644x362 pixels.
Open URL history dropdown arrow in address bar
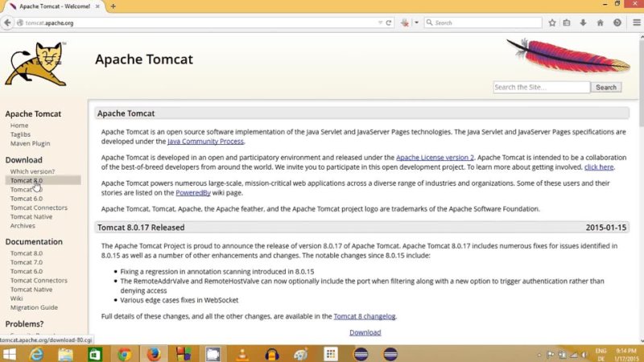pyautogui.click(x=380, y=23)
